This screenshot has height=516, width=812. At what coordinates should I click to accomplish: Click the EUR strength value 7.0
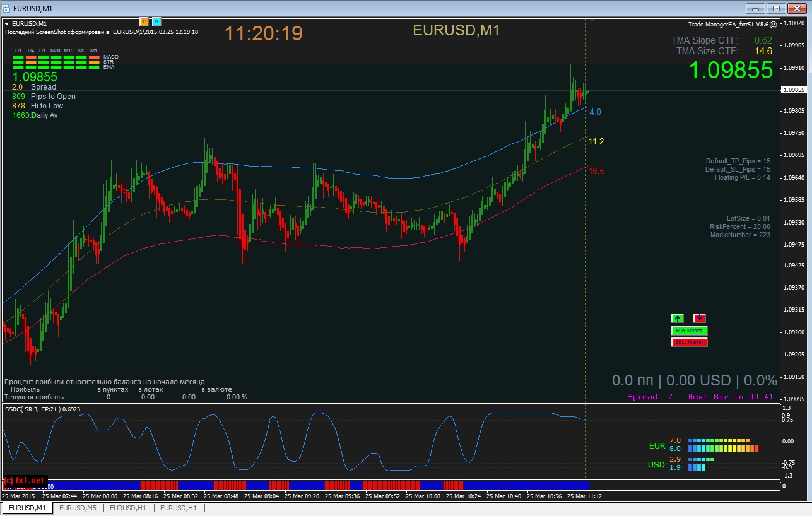pos(675,440)
